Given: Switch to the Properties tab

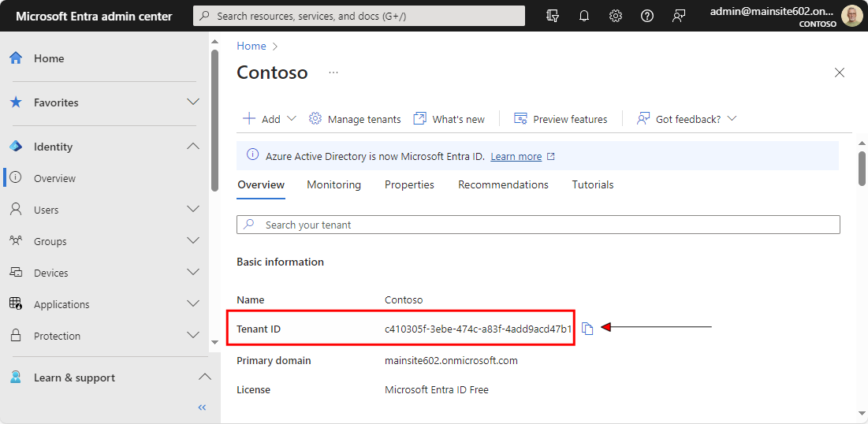Looking at the screenshot, I should pos(409,185).
